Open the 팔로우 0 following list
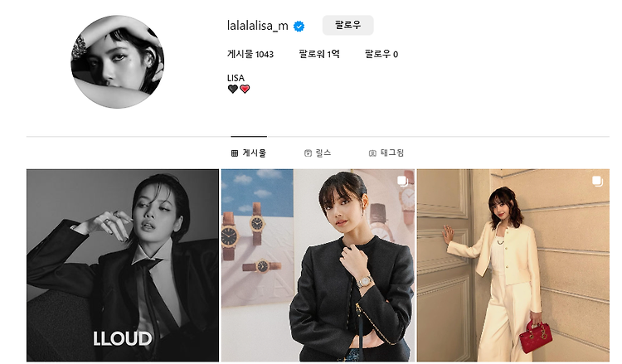Screen dimensions: 622x364 coord(381,54)
